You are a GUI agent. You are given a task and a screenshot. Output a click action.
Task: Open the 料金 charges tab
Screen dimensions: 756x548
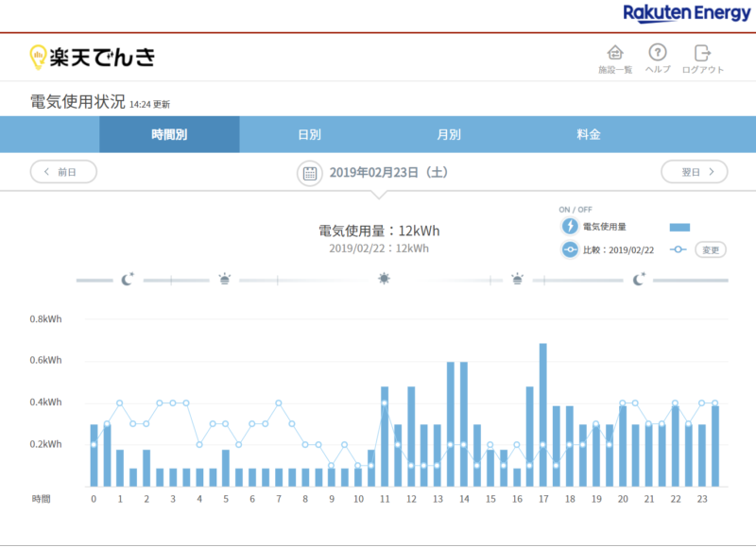[589, 134]
